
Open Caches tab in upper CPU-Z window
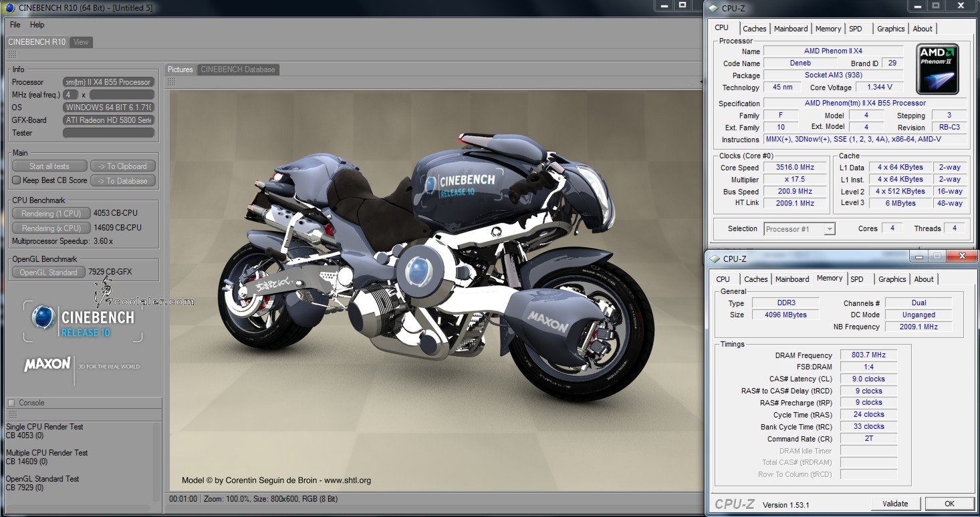tap(755, 29)
